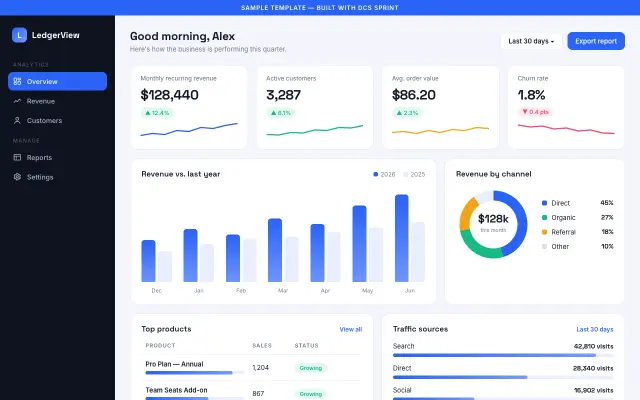Click the up arrow beside 6.1%
The height and width of the screenshot is (400, 640).
[x=273, y=113]
